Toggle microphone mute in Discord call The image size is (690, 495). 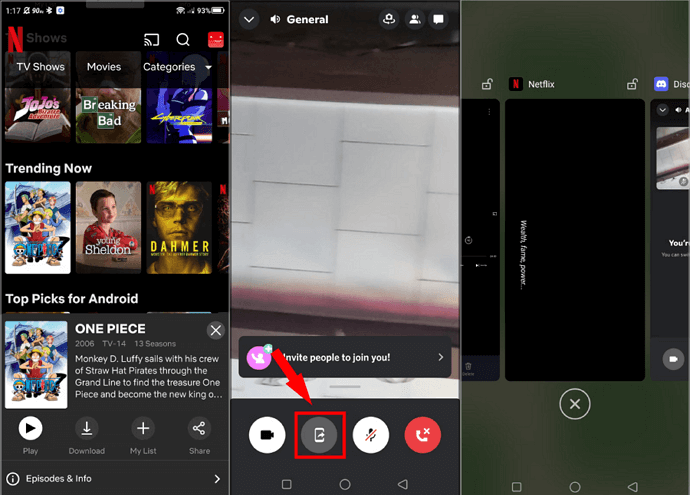(x=371, y=435)
